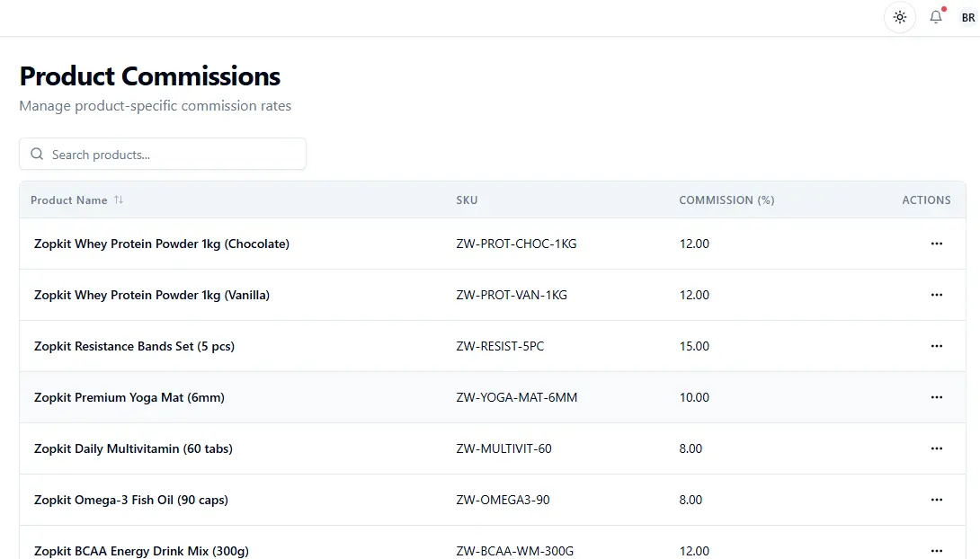
Task: Open actions menu for Whey Protein Vanilla
Action: click(x=936, y=295)
